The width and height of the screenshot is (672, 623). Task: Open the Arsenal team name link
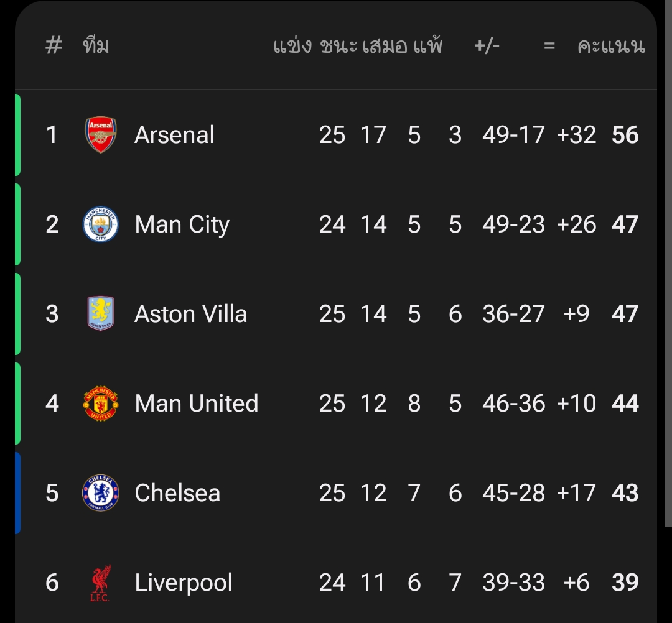pyautogui.click(x=174, y=135)
